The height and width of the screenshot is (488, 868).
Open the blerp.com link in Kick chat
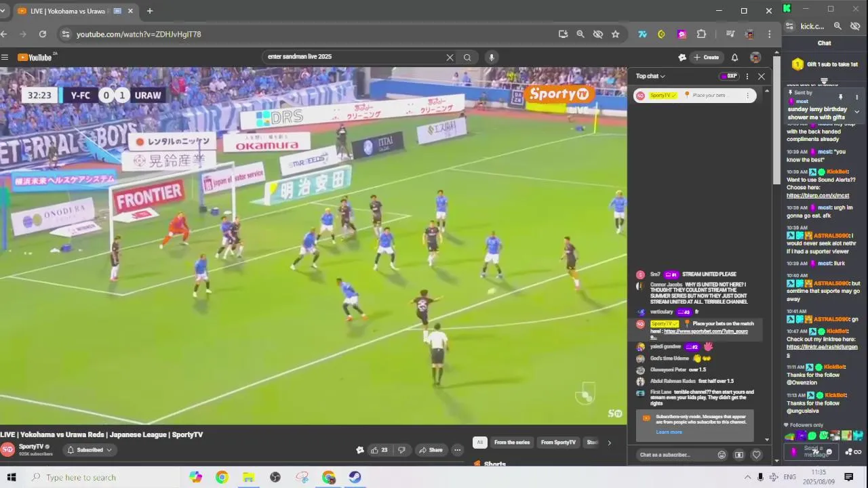coord(818,195)
